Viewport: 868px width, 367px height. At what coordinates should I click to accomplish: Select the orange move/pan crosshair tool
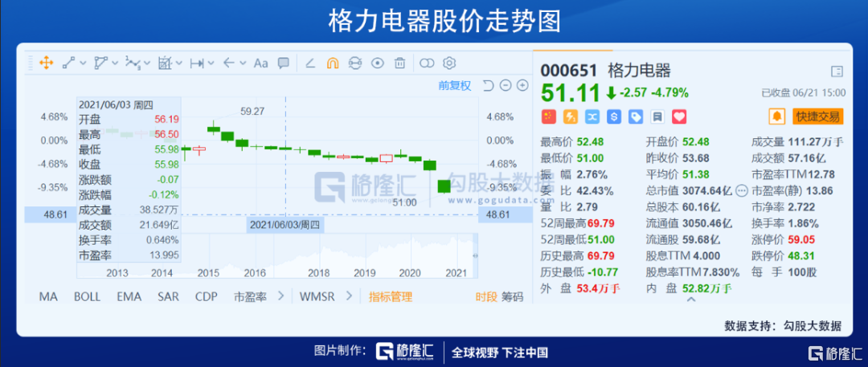46,63
